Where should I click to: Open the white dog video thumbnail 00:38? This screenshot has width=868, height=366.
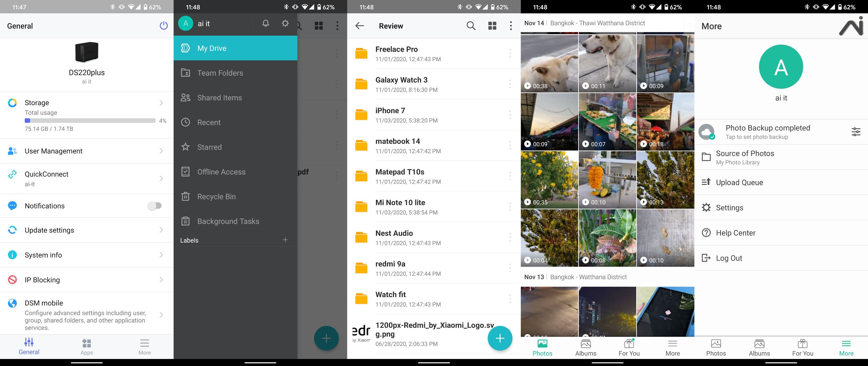point(549,63)
